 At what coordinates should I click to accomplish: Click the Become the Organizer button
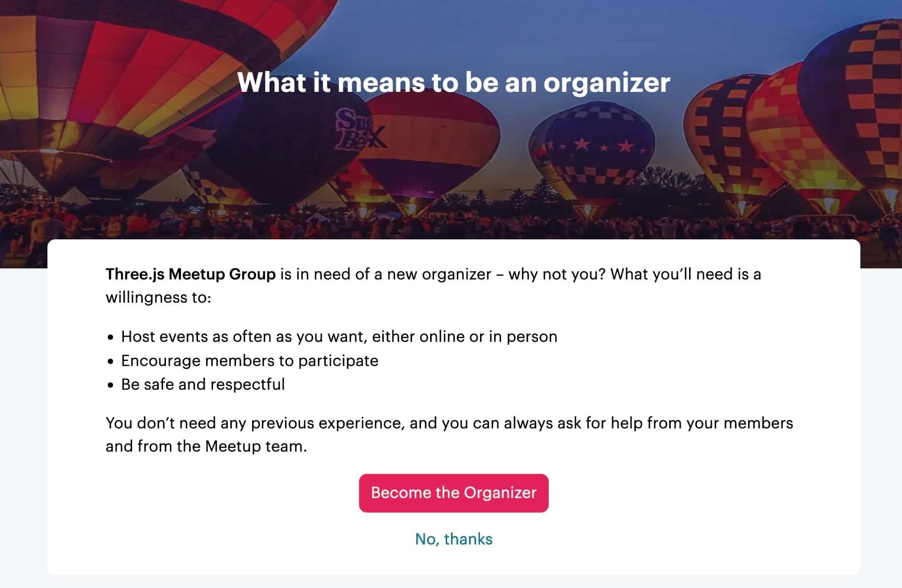coord(453,493)
